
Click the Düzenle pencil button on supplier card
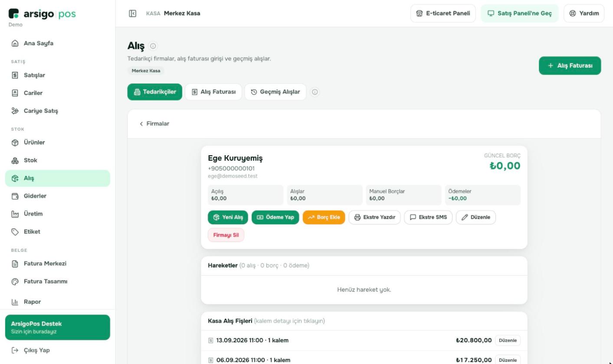476,218
